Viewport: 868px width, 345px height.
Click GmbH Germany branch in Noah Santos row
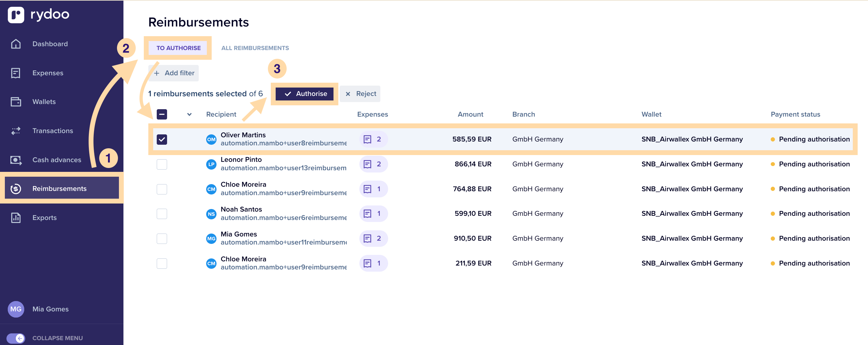(537, 214)
